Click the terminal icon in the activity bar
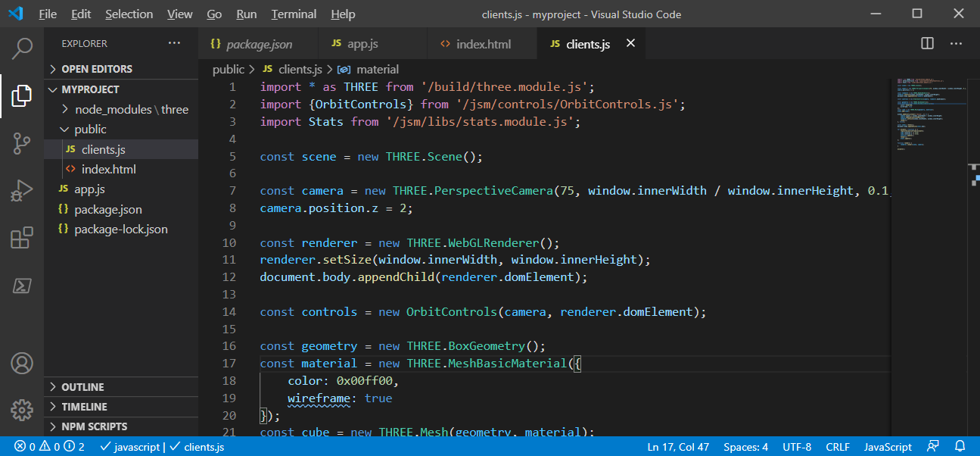Viewport: 980px width, 456px height. click(x=22, y=286)
